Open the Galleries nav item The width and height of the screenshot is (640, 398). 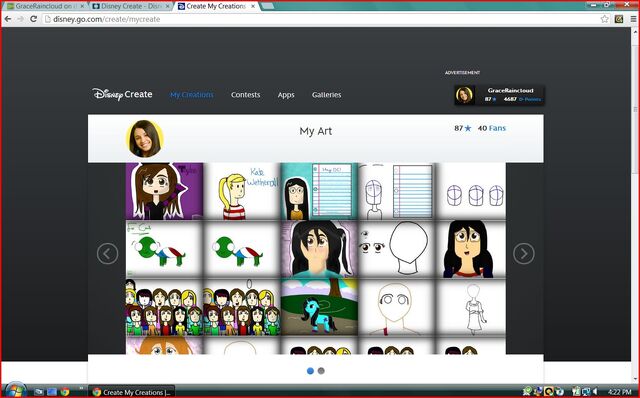point(327,95)
